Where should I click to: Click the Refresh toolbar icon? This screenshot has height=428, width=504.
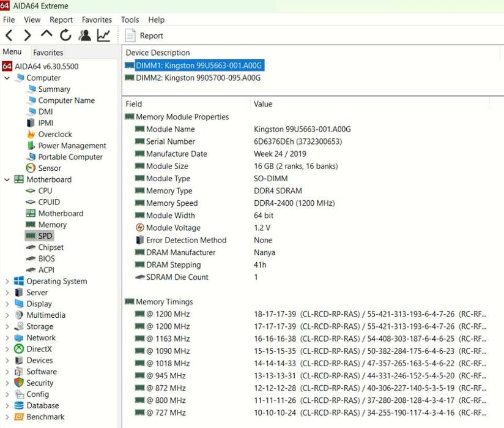coord(65,35)
